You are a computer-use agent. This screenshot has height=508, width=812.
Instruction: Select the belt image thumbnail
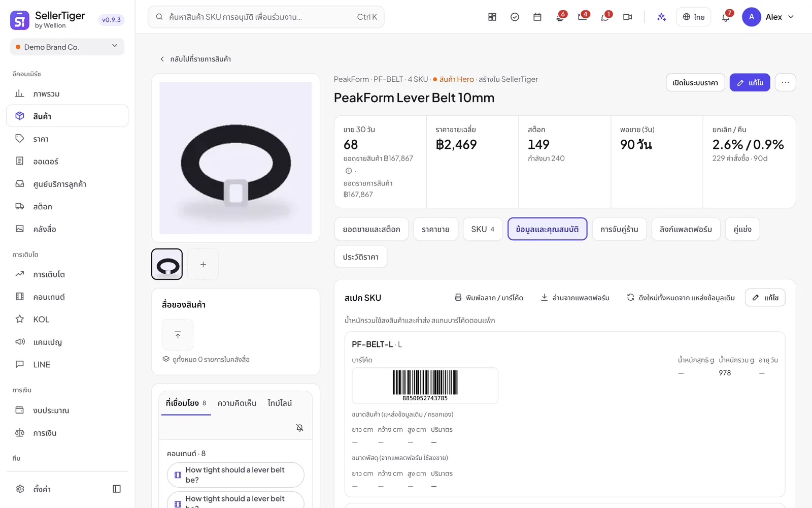click(x=167, y=264)
